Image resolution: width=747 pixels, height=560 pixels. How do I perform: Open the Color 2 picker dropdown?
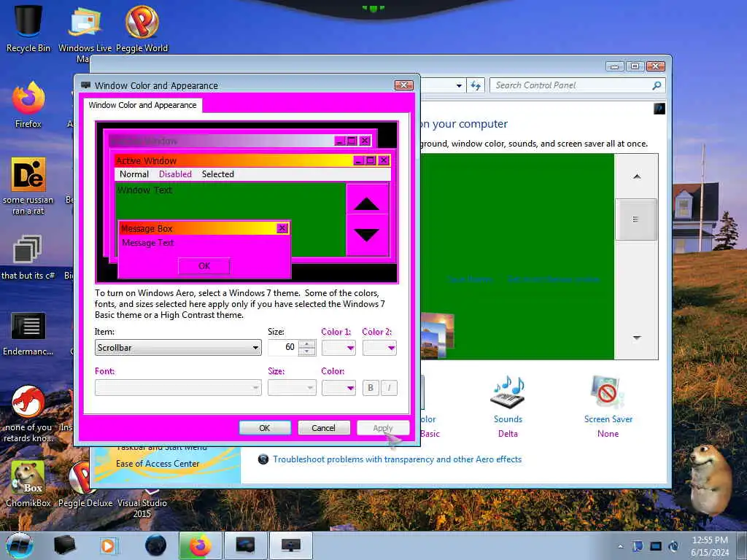point(379,348)
